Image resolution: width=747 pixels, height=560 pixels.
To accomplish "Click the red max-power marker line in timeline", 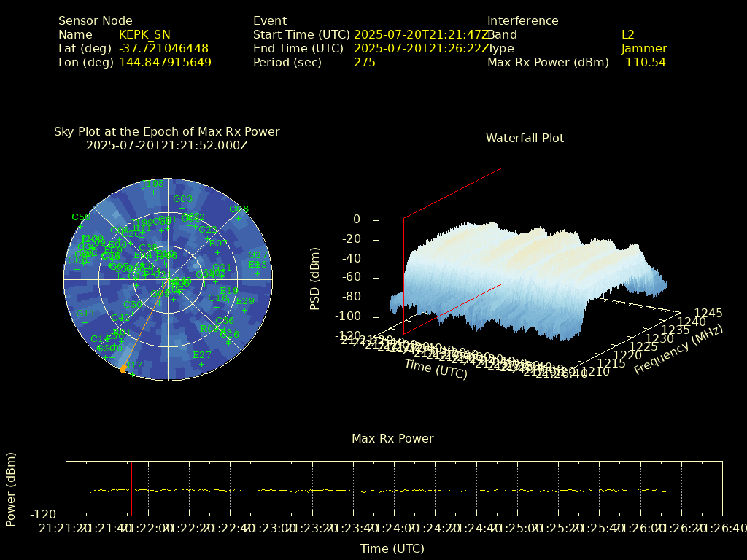I will pyautogui.click(x=131, y=489).
